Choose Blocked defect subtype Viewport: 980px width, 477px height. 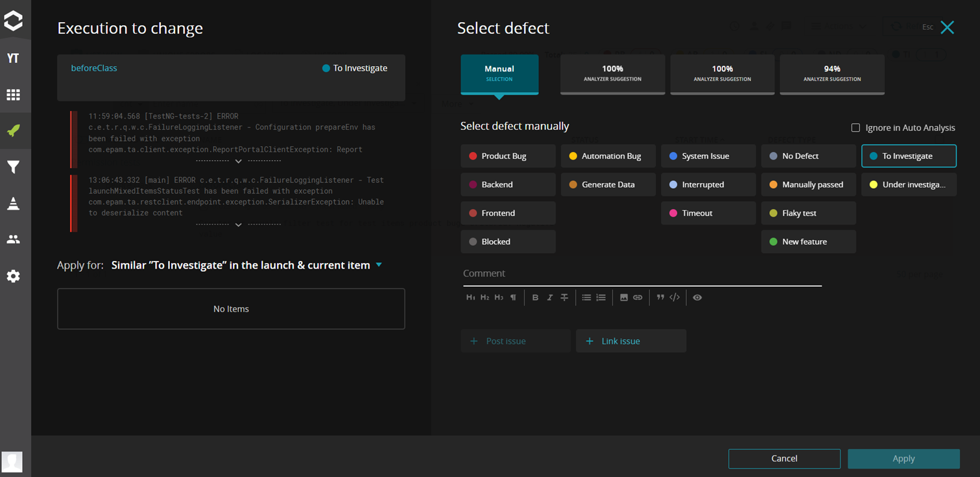[x=508, y=241]
